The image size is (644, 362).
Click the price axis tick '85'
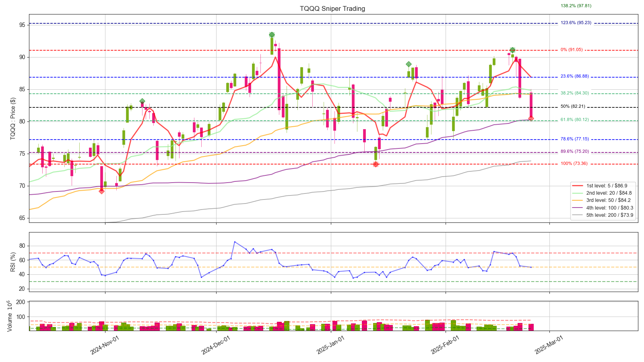[22, 89]
